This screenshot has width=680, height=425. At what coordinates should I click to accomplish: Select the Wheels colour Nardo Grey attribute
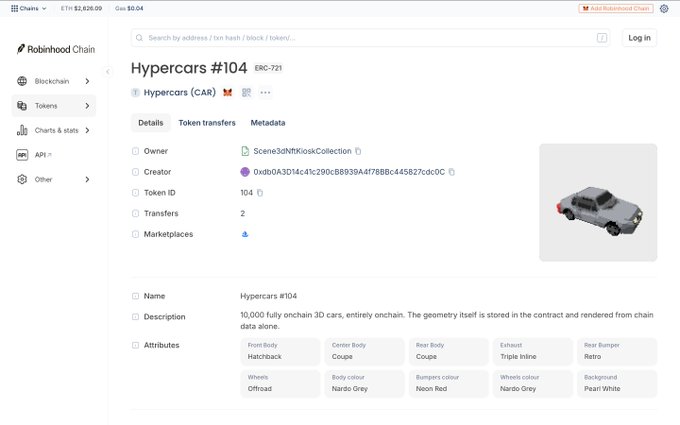533,383
